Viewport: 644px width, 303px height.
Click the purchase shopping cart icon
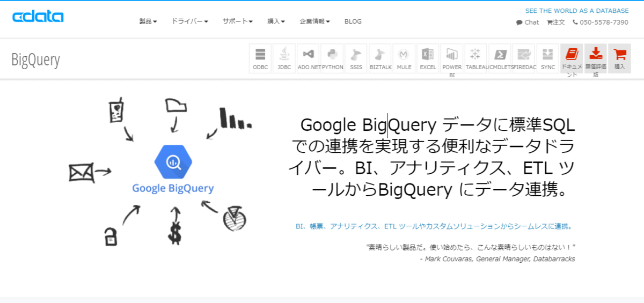(620, 58)
